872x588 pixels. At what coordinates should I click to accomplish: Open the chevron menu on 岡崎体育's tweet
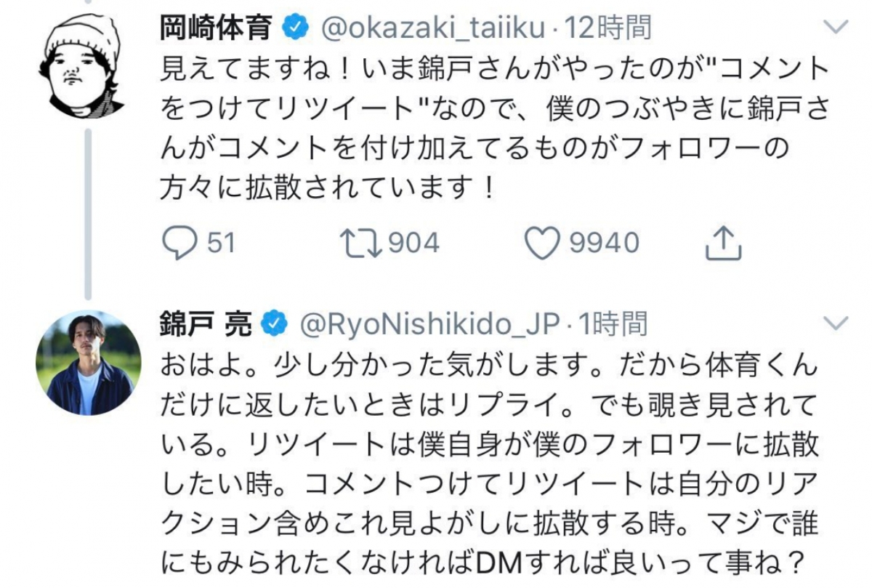click(838, 28)
